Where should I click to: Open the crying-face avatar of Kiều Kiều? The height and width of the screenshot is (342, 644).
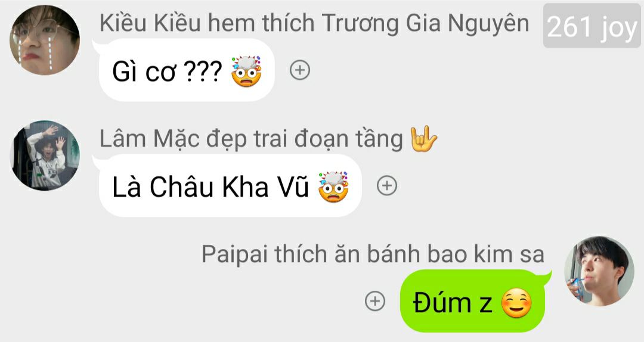pyautogui.click(x=45, y=40)
